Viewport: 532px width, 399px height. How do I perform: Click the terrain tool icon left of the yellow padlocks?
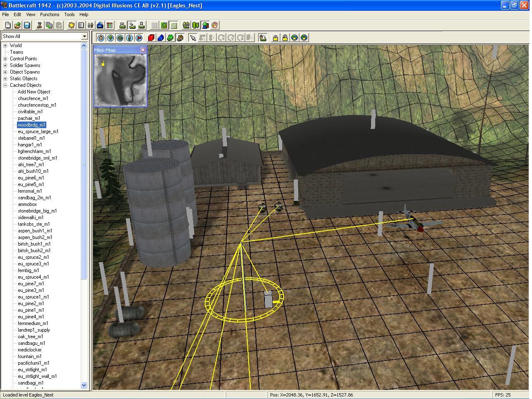pos(263,38)
